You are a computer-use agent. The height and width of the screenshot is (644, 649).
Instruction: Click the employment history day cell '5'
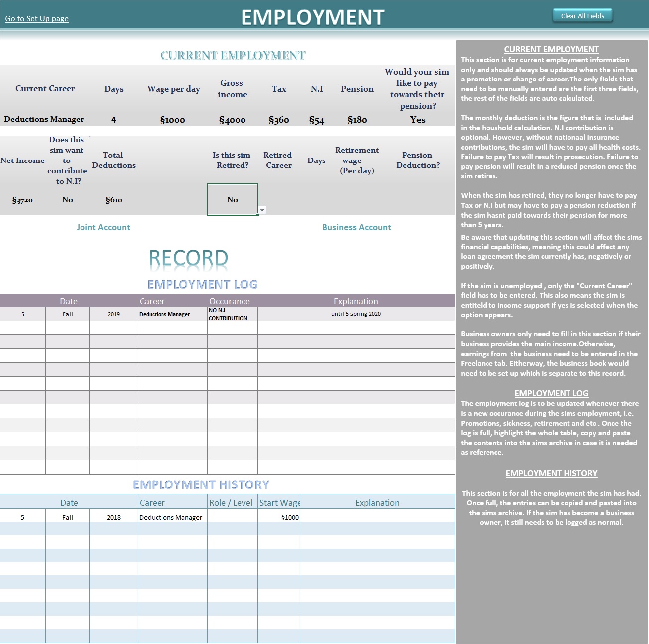[x=22, y=517]
